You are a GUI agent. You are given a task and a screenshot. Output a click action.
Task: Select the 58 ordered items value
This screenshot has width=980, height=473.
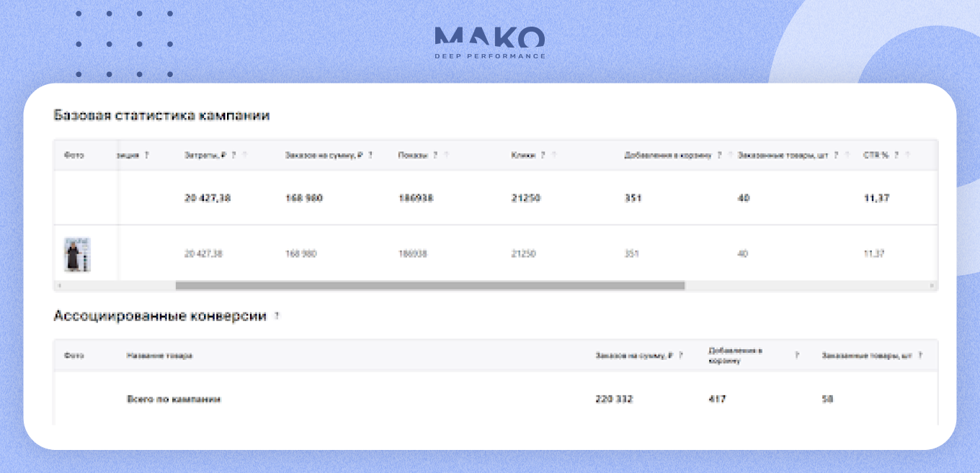click(x=827, y=399)
